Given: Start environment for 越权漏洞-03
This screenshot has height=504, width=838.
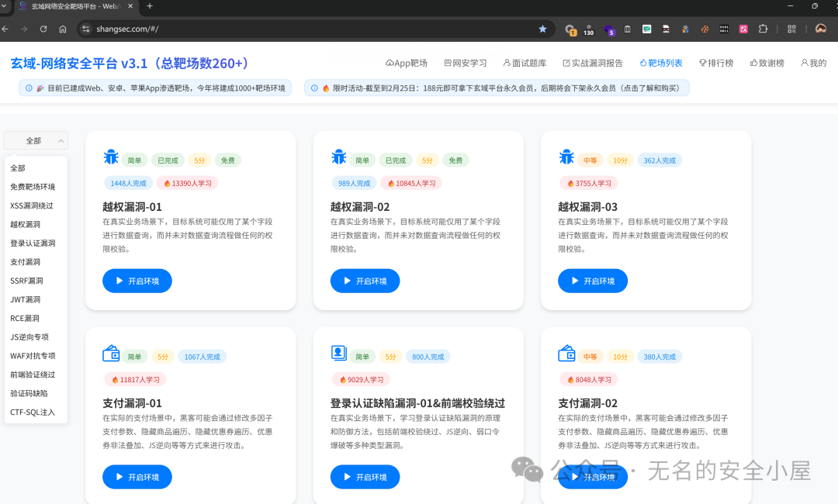Looking at the screenshot, I should pos(593,281).
